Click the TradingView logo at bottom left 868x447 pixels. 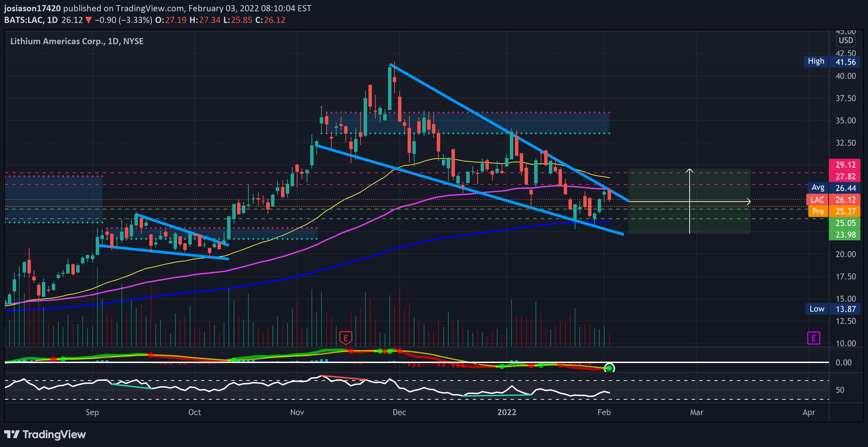click(x=45, y=434)
